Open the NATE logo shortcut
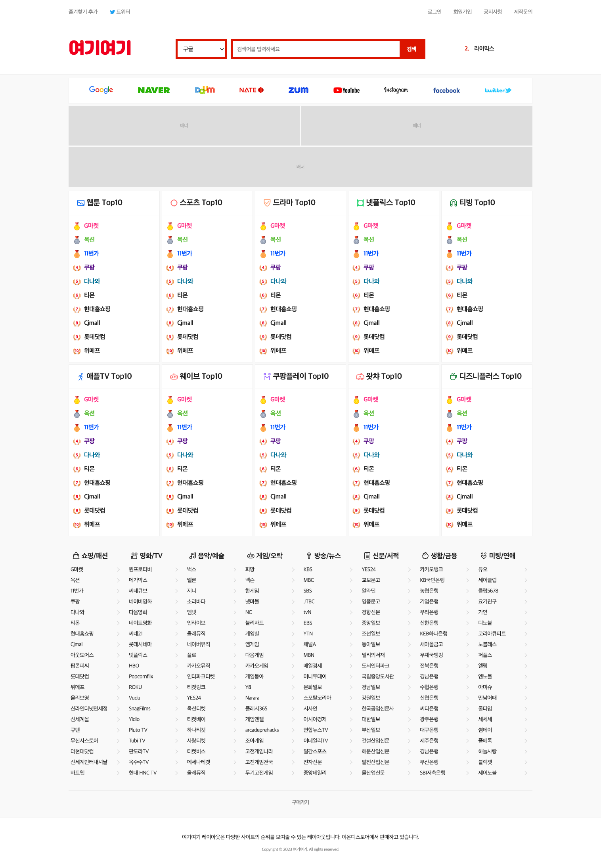601x868 pixels. click(251, 90)
